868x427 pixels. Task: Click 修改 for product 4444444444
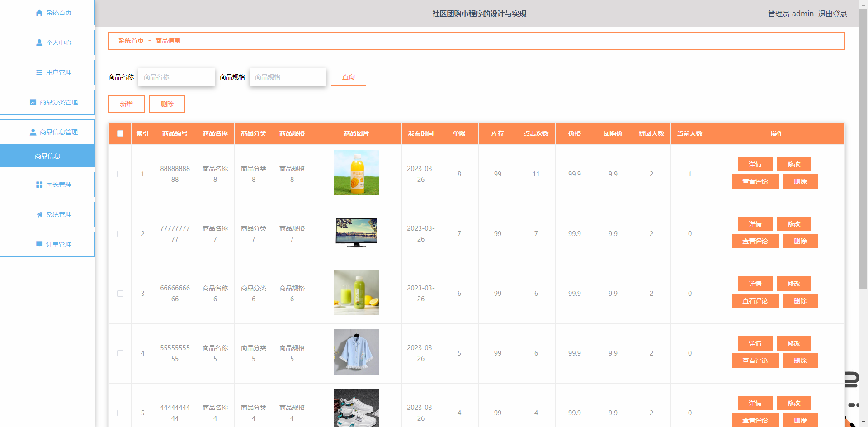coord(794,403)
